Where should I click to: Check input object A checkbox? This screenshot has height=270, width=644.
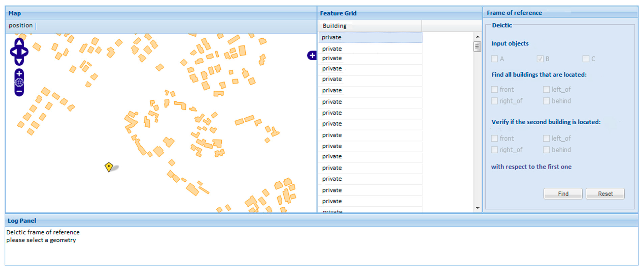494,59
